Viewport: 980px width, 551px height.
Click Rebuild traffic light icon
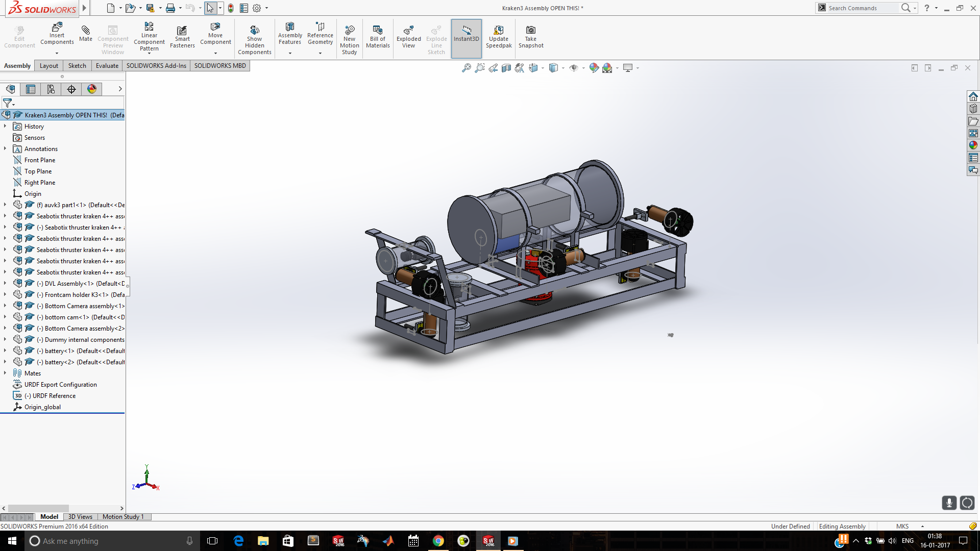pos(231,8)
